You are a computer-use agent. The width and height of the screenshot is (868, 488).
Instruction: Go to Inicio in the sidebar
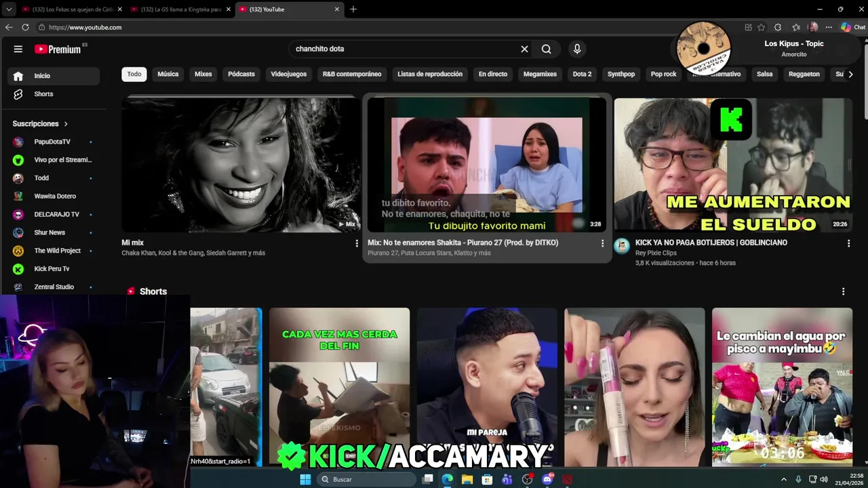[54, 76]
